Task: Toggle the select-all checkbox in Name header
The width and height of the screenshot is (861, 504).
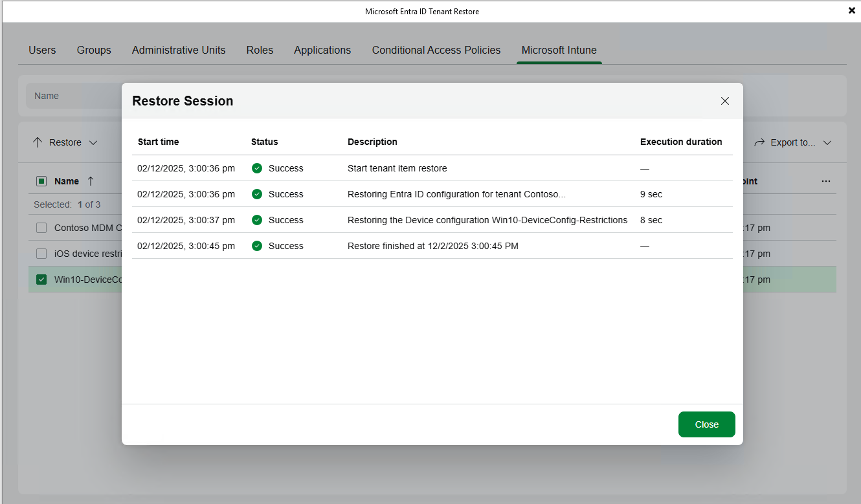Action: click(41, 181)
